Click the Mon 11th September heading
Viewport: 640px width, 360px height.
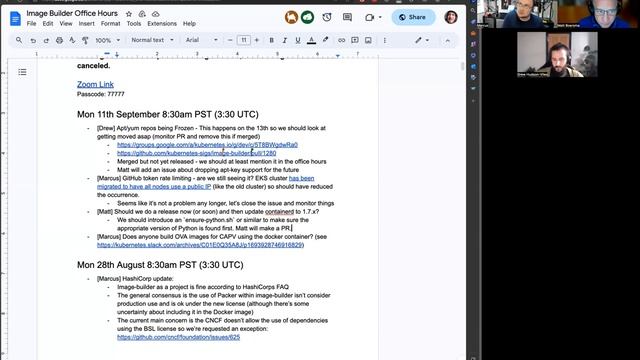point(168,114)
